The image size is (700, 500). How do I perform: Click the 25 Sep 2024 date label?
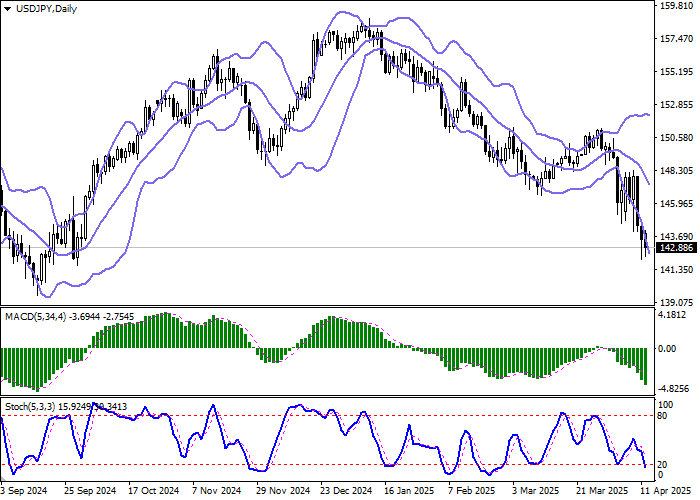[89, 491]
